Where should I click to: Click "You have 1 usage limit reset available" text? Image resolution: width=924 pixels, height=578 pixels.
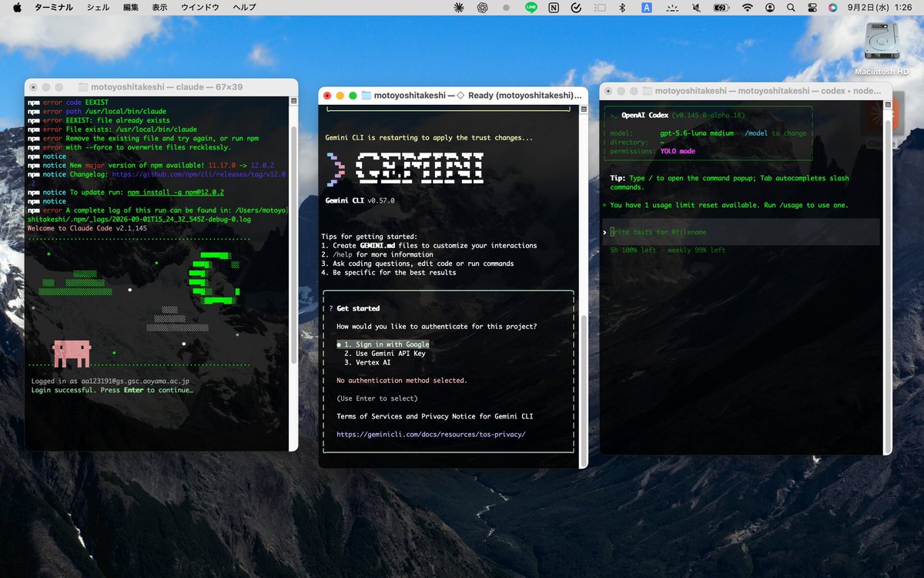tap(728, 205)
